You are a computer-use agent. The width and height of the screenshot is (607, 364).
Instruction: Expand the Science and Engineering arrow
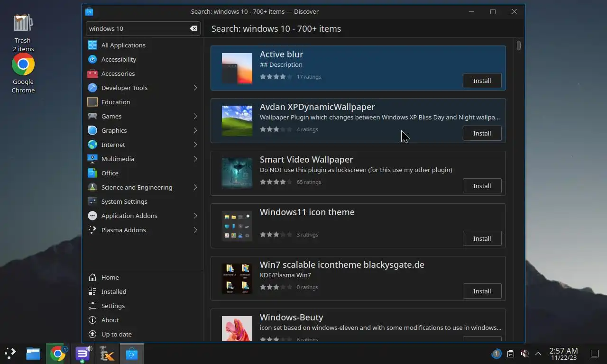195,187
